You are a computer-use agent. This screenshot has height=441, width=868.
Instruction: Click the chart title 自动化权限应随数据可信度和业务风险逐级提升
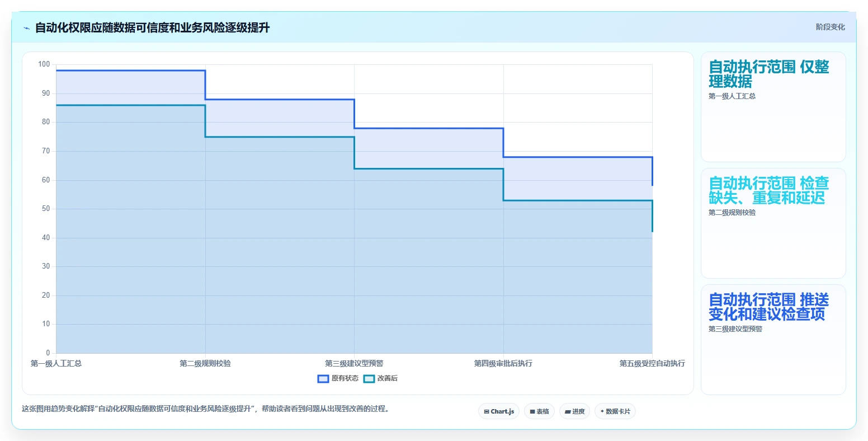pyautogui.click(x=153, y=28)
